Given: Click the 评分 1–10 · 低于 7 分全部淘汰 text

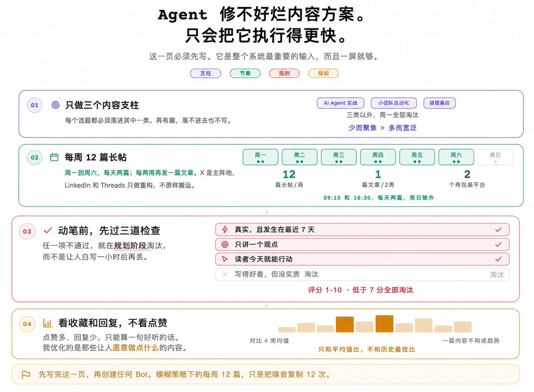Looking at the screenshot, I should click(361, 290).
